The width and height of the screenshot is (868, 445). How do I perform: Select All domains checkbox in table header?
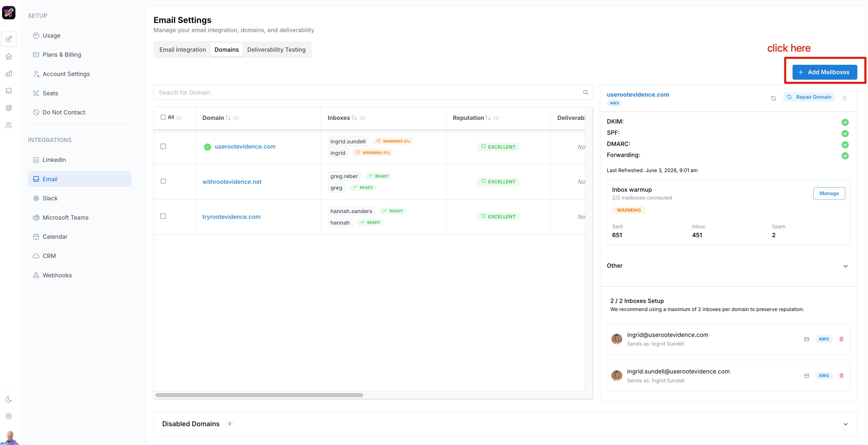click(x=163, y=117)
